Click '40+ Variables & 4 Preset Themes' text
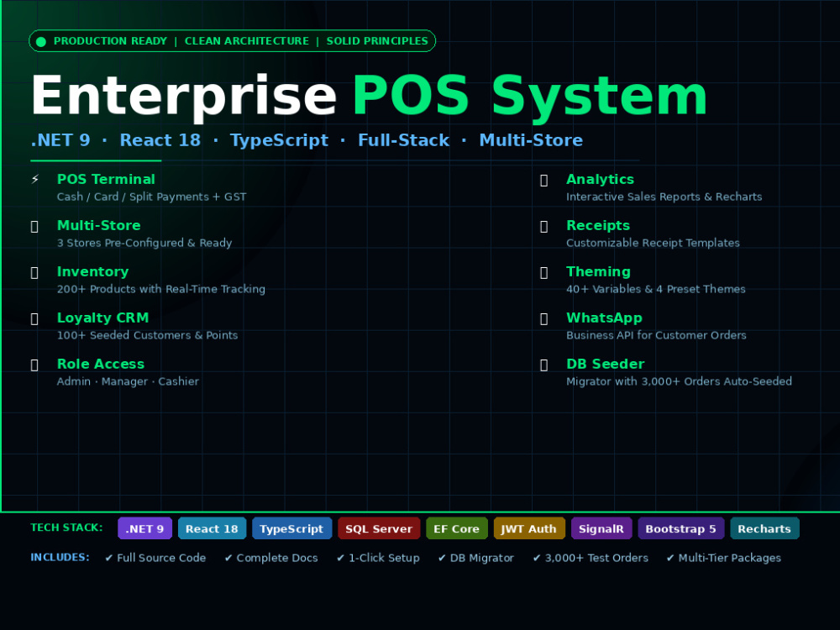Image resolution: width=840 pixels, height=630 pixels. [656, 289]
